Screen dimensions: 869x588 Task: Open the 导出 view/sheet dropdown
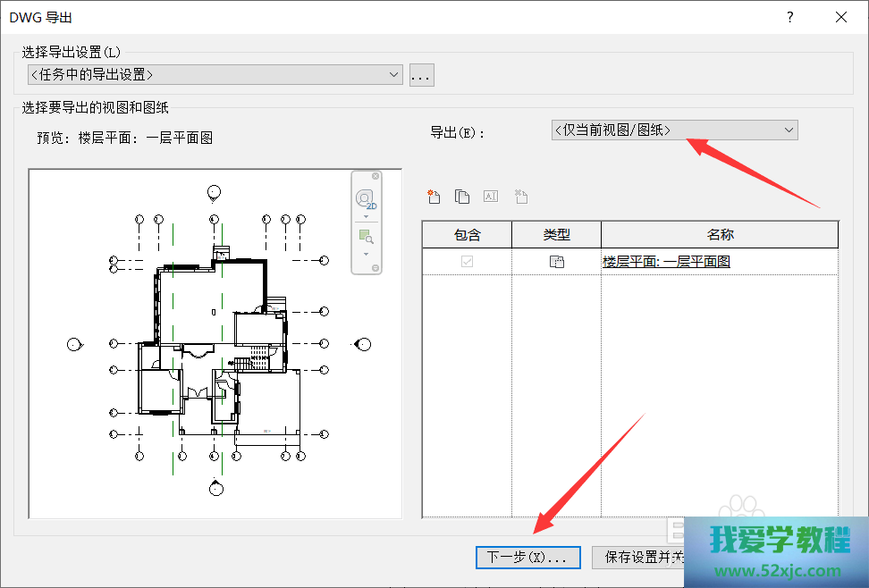pyautogui.click(x=674, y=130)
